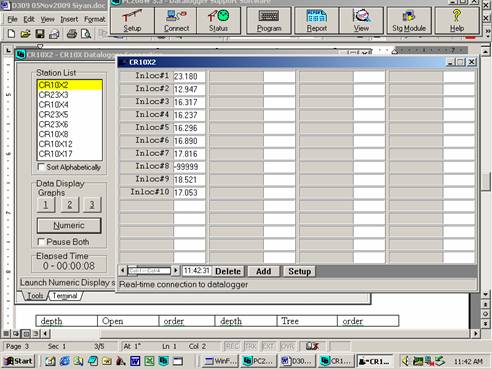The height and width of the screenshot is (369, 492).
Task: Select station CR10X2 in Station List
Action: (69, 85)
